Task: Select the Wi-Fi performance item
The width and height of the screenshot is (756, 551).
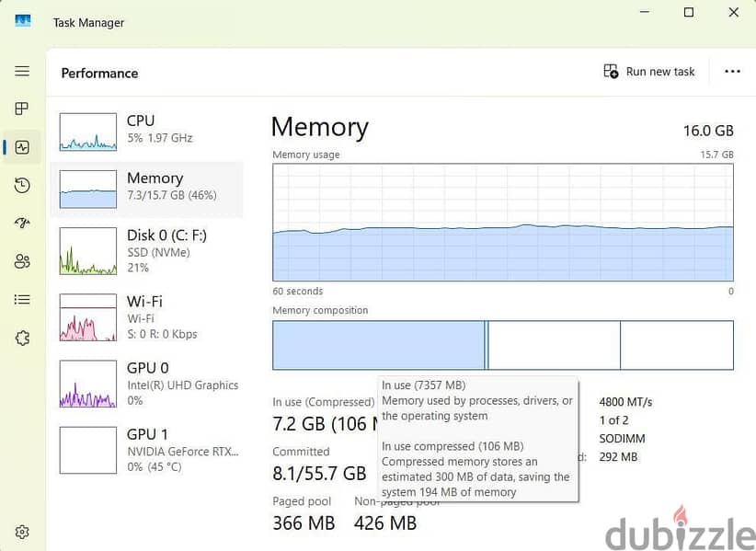Action: [x=146, y=317]
